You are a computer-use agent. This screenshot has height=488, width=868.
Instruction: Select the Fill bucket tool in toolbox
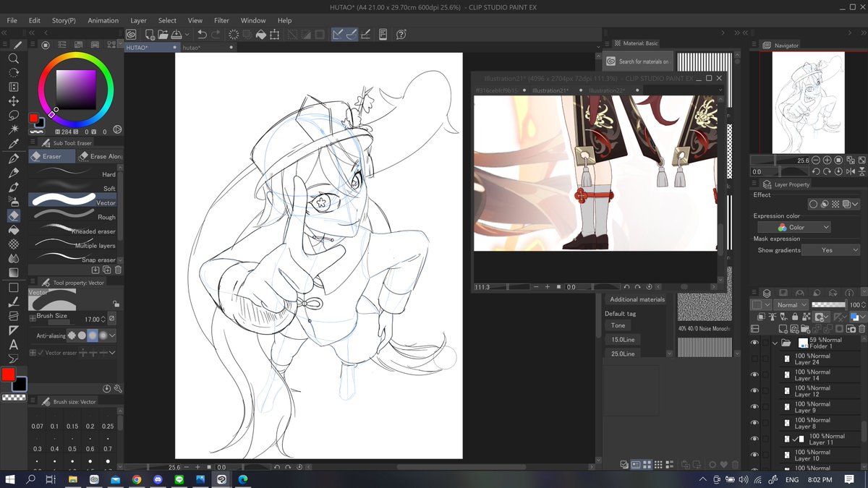[13, 229]
